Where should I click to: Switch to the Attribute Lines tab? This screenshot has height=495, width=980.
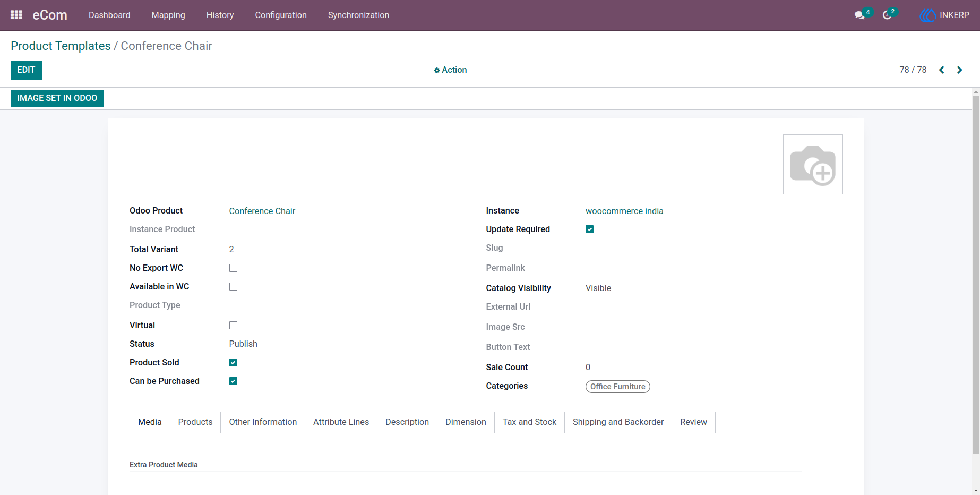[341, 422]
